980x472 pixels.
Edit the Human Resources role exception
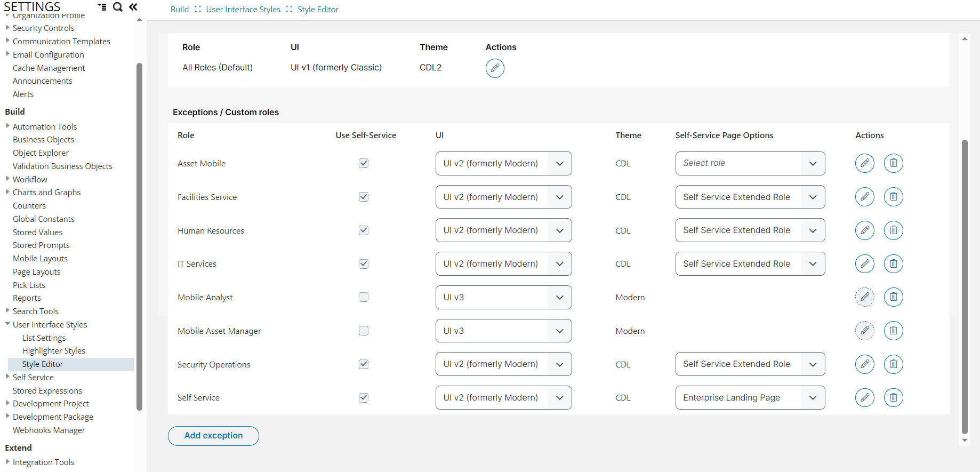tap(864, 230)
